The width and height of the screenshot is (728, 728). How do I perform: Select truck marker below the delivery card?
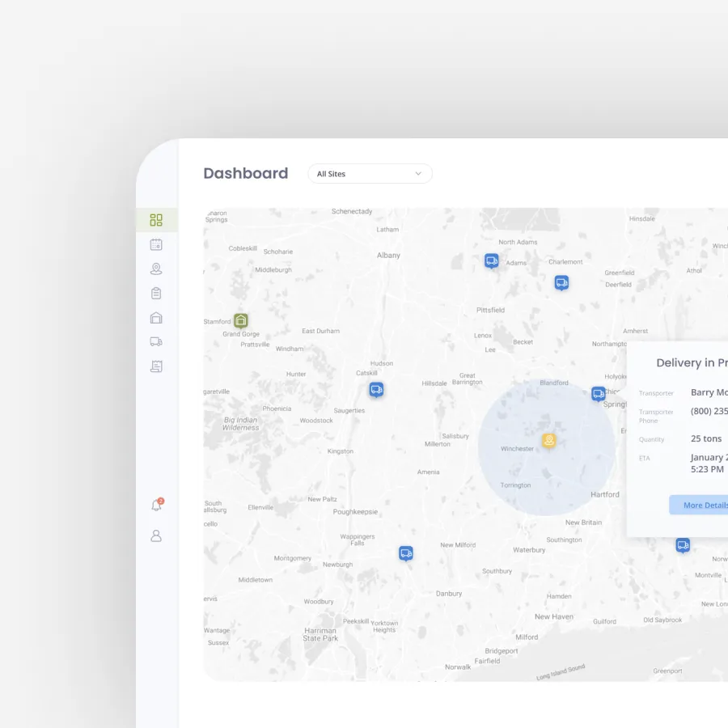683,545
